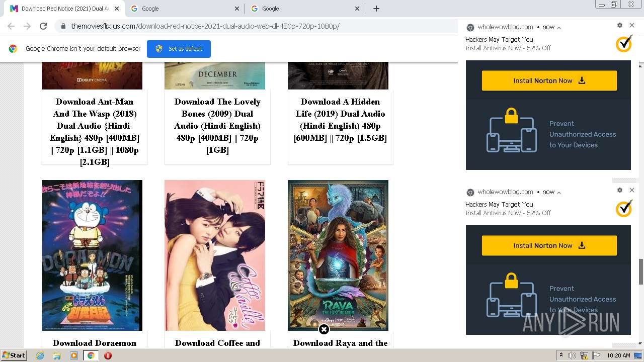Open Download Ant-Man And The Wasp link

[95, 132]
